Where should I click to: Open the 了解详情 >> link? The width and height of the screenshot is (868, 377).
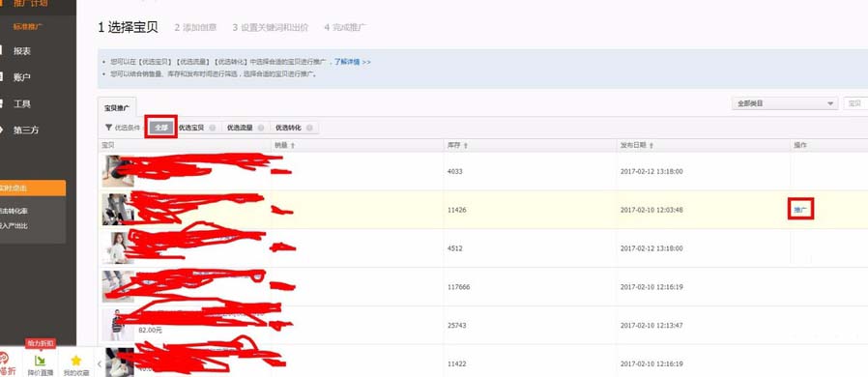(x=353, y=62)
